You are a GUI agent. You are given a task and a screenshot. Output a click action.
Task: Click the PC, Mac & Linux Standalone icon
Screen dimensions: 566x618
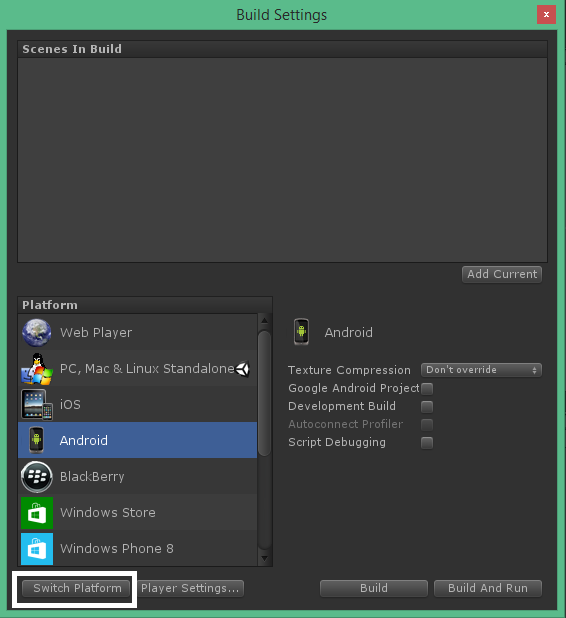(37, 369)
